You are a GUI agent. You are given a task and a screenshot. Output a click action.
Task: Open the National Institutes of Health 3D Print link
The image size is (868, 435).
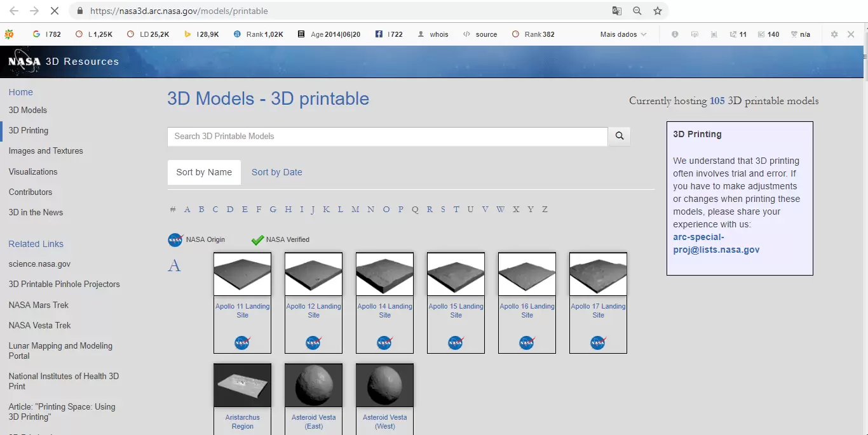(64, 381)
